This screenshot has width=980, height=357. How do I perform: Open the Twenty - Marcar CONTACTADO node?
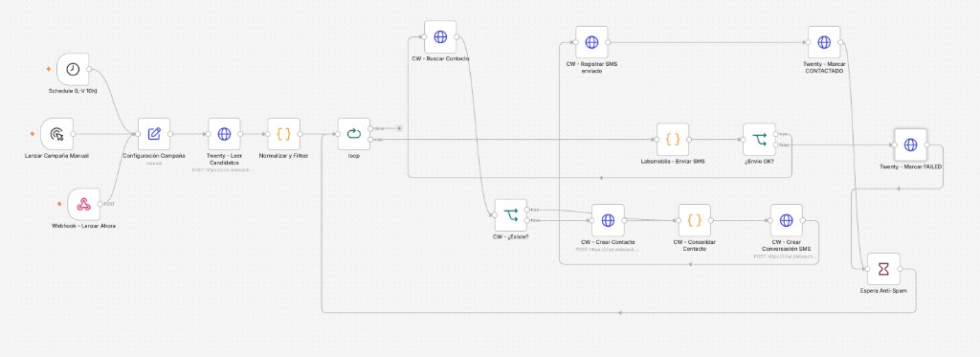(x=824, y=42)
